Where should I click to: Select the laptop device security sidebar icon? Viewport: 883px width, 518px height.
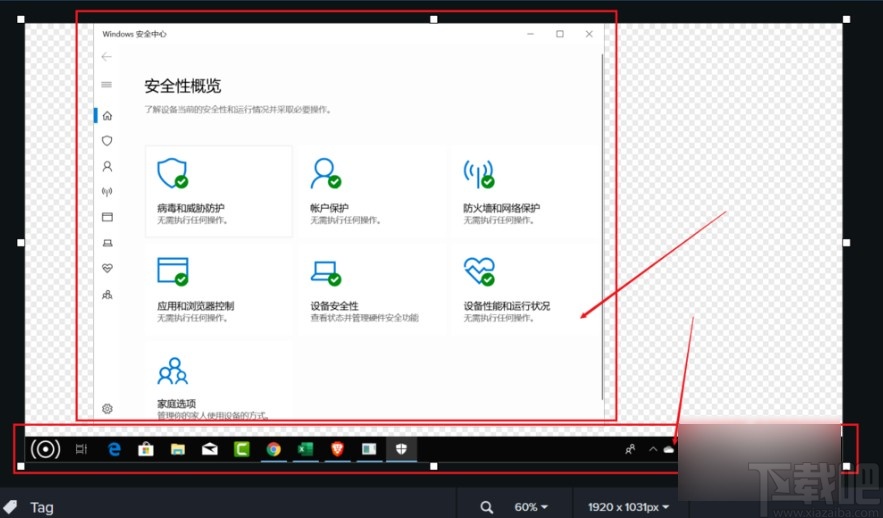coord(107,243)
